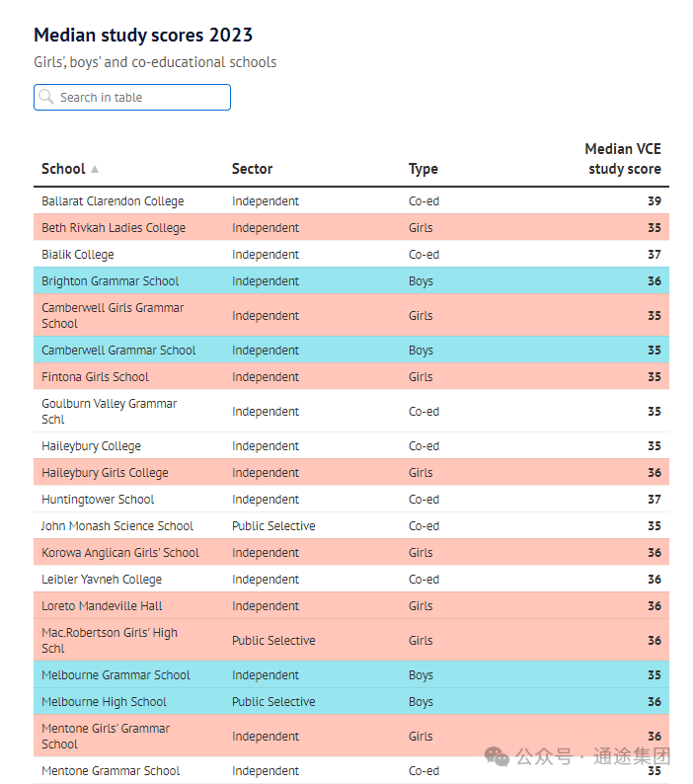
Task: Click Public Selective for John Monash
Action: [x=273, y=526]
